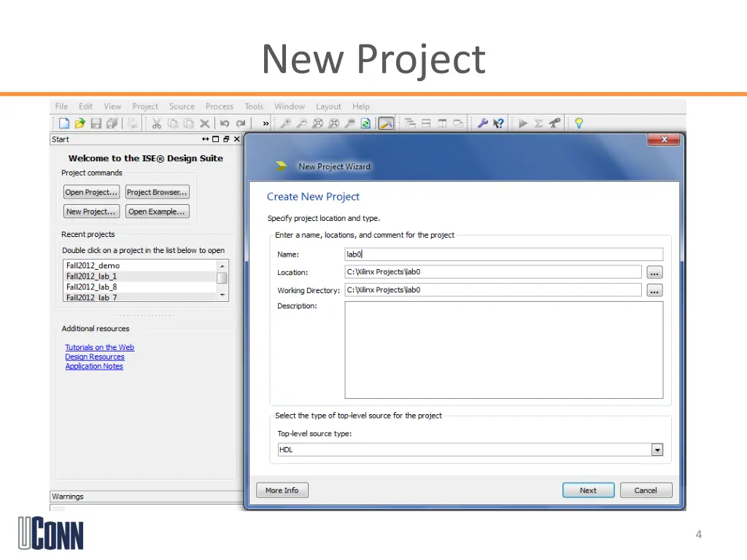
Task: Click the Paste toolbar icon
Action: [189, 123]
